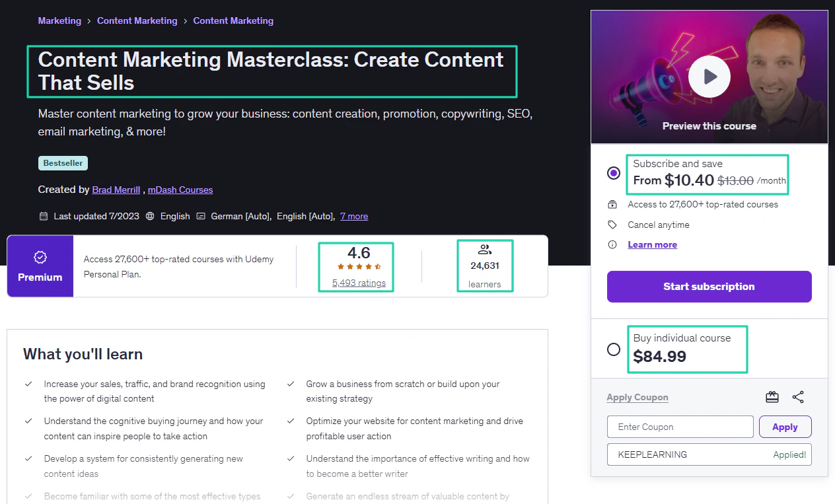Click the Start subscription button
The image size is (835, 504).
709,287
